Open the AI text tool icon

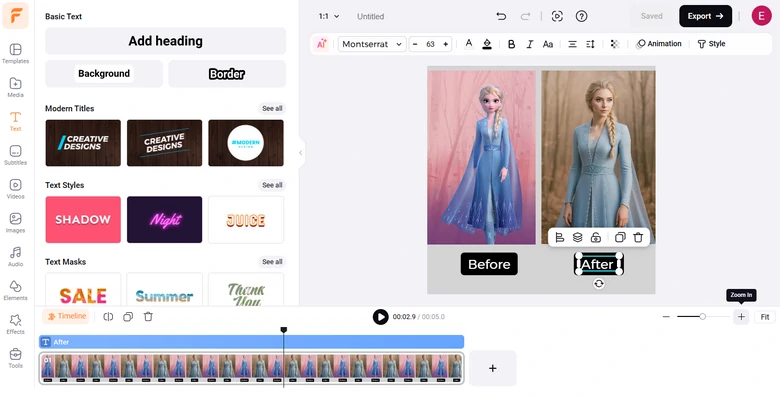pyautogui.click(x=321, y=44)
